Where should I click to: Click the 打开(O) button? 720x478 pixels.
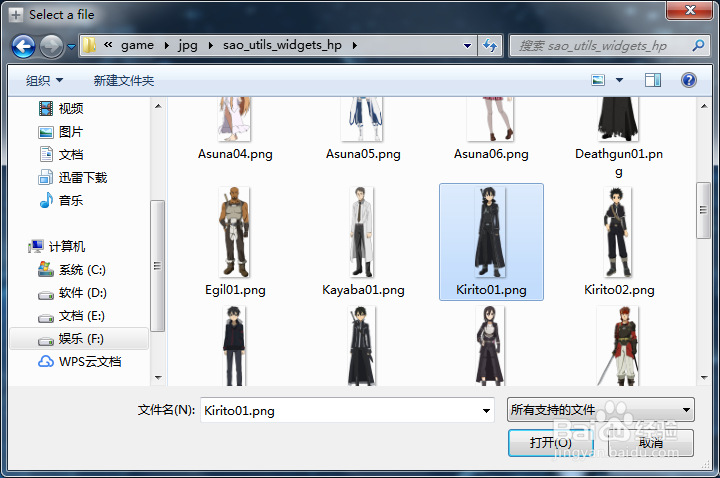tap(551, 443)
